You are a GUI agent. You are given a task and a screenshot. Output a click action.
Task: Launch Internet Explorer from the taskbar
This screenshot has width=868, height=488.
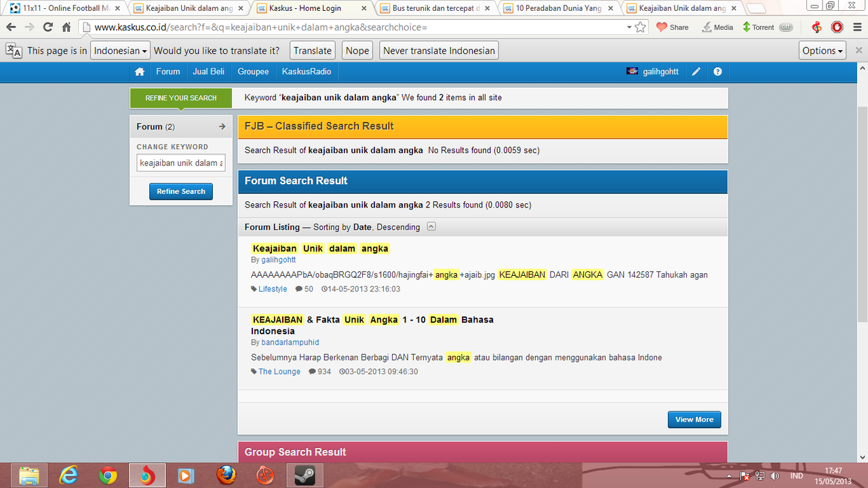[68, 476]
